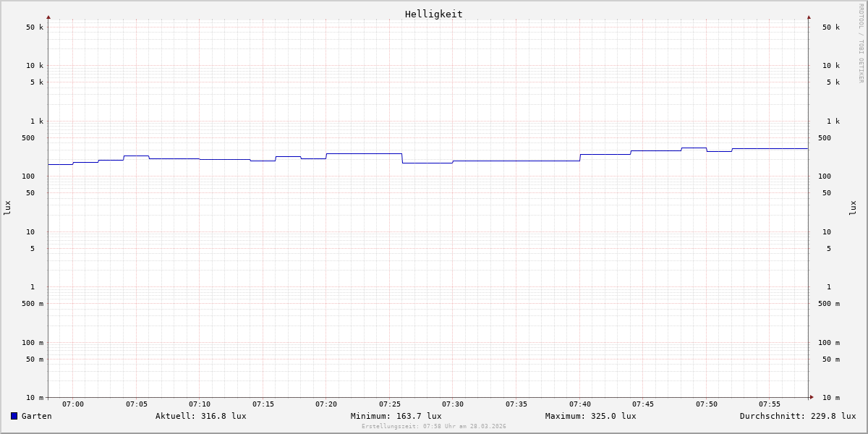Click the 07:15 time axis tick label
The width and height of the screenshot is (868, 434).
coord(263,404)
